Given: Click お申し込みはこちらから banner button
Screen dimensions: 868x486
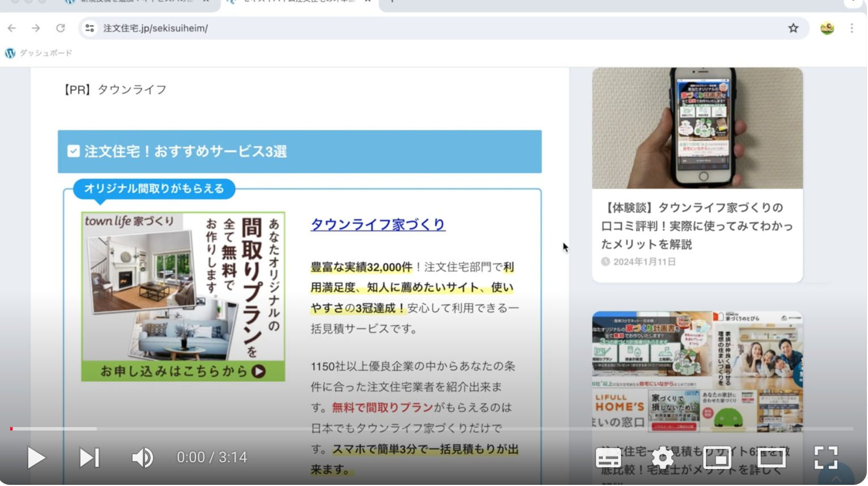Looking at the screenshot, I should (183, 372).
